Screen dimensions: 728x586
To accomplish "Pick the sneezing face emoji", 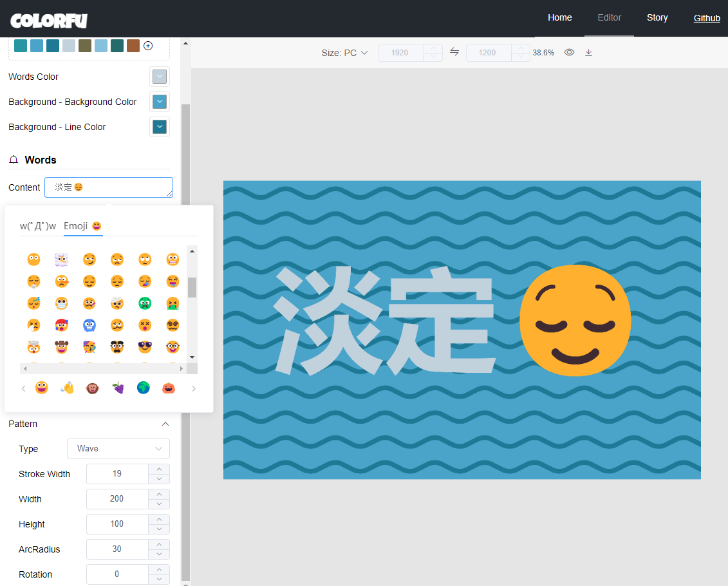I will [33, 325].
